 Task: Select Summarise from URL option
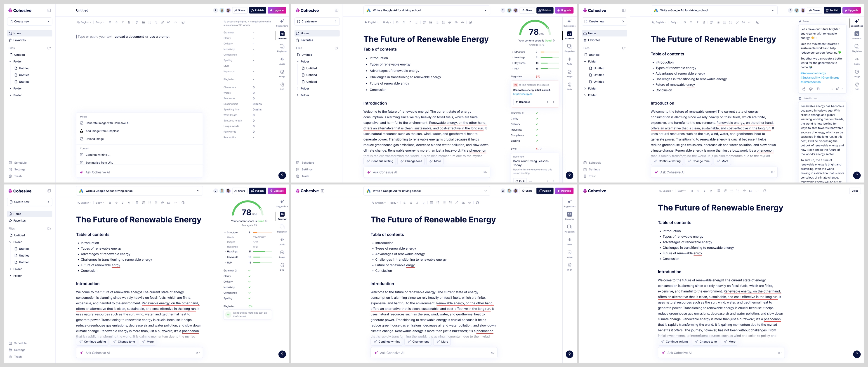(99, 163)
